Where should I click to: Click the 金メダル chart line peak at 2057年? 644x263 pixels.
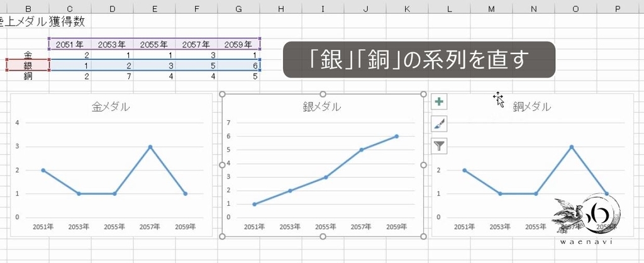click(x=150, y=147)
